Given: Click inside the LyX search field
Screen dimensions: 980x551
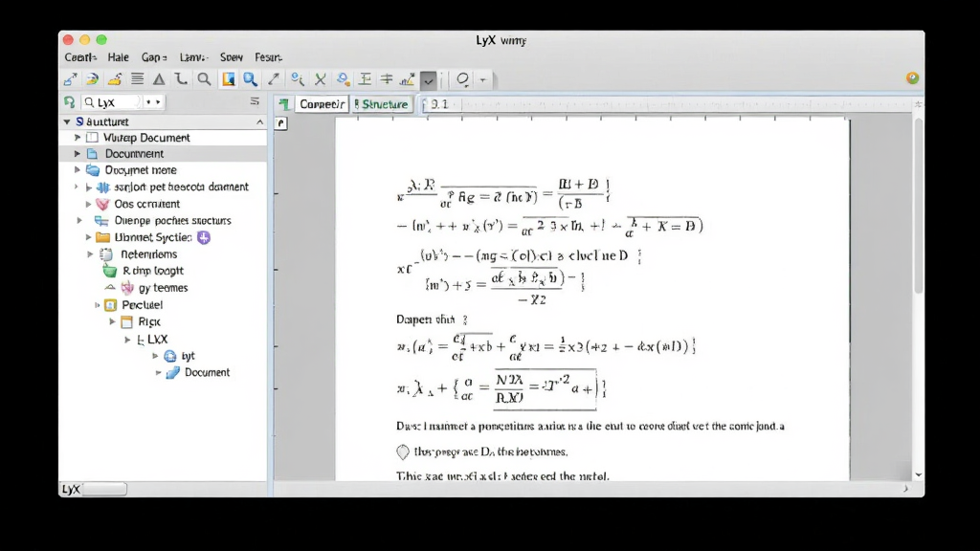Looking at the screenshot, I should pos(113,101).
